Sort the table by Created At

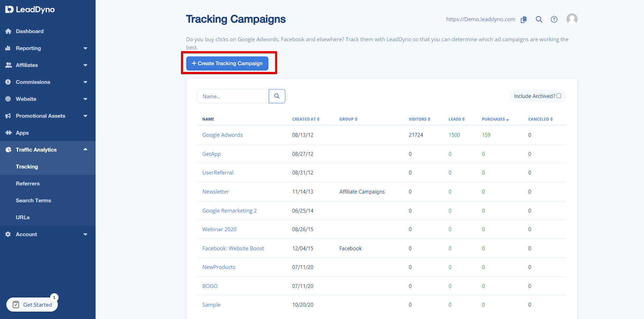click(x=306, y=119)
